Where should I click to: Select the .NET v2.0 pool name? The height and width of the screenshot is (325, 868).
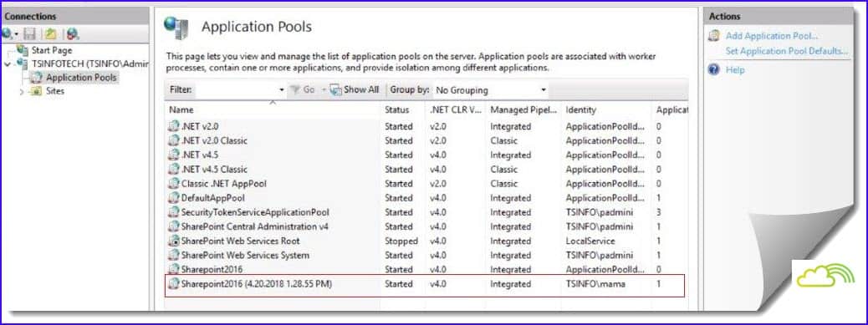point(200,126)
